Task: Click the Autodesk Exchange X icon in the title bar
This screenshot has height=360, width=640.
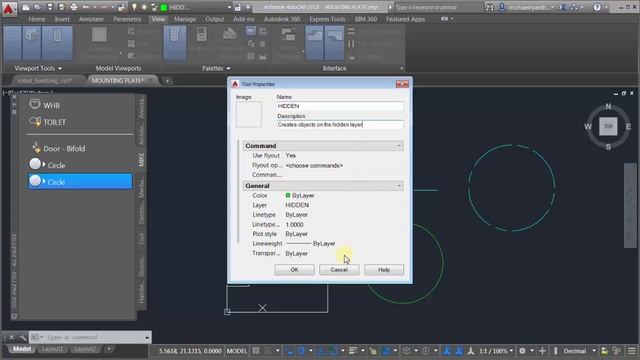Action: (x=562, y=7)
